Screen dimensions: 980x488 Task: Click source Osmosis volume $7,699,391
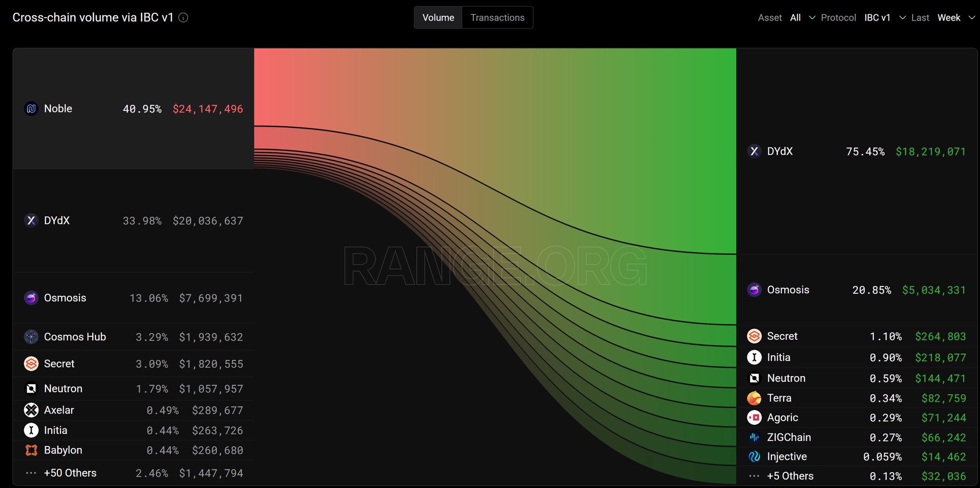[211, 298]
